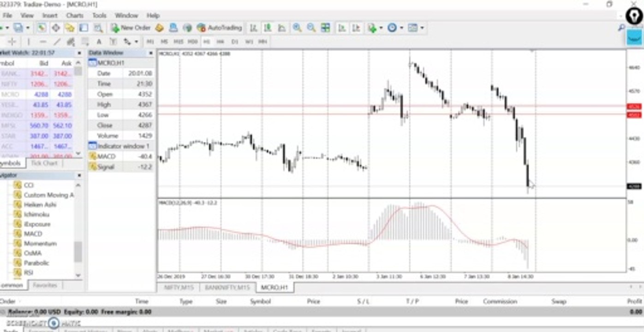Close the Market Watch panel
The width and height of the screenshot is (644, 332).
pos(79,53)
